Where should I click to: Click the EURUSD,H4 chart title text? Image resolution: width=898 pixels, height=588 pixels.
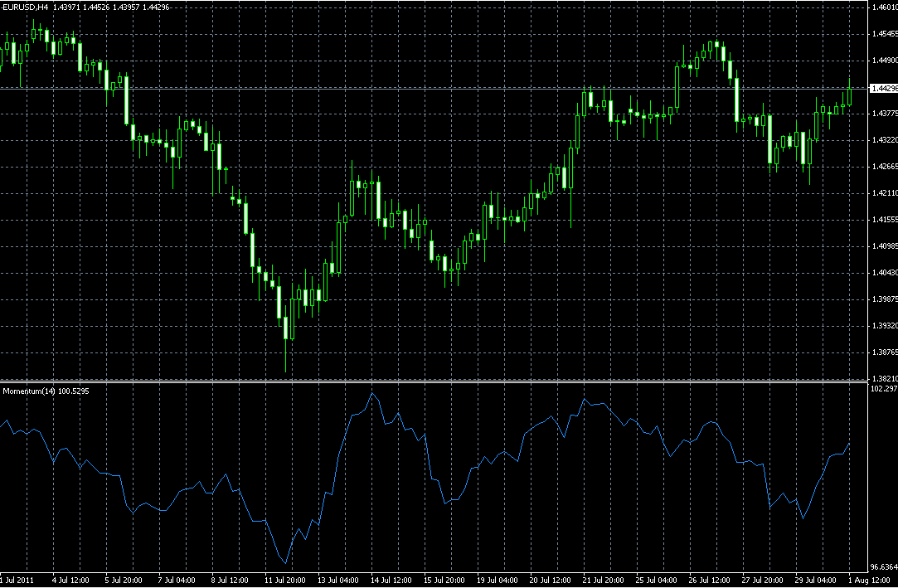tap(25, 7)
